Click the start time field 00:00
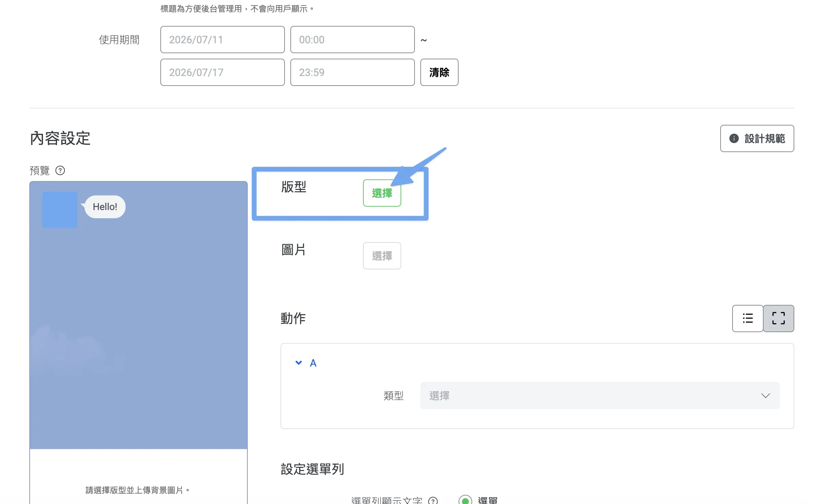Viewport: 825px width, 504px height. click(352, 40)
